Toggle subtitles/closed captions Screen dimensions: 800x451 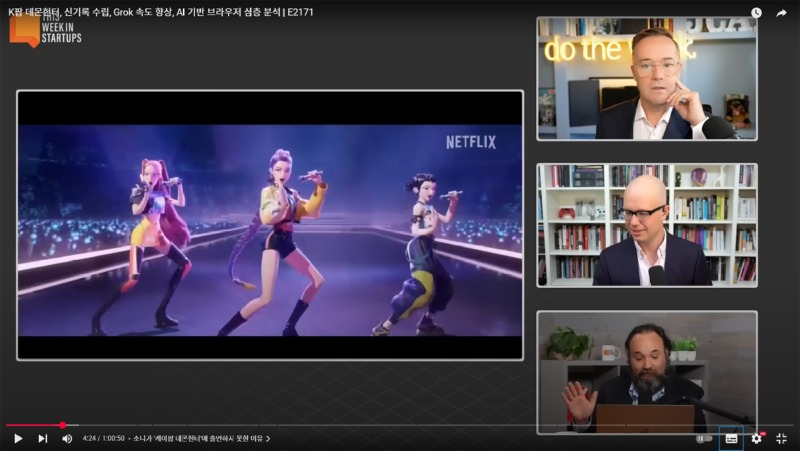(731, 438)
